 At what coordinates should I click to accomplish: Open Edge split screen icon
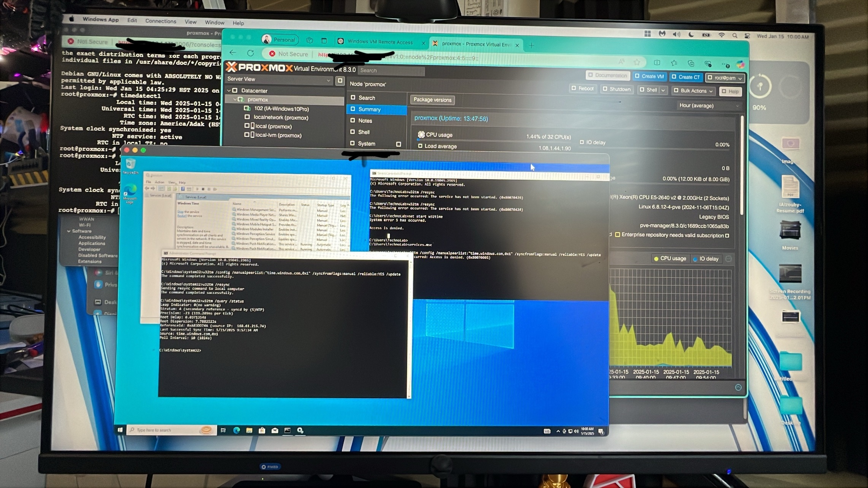tap(657, 62)
